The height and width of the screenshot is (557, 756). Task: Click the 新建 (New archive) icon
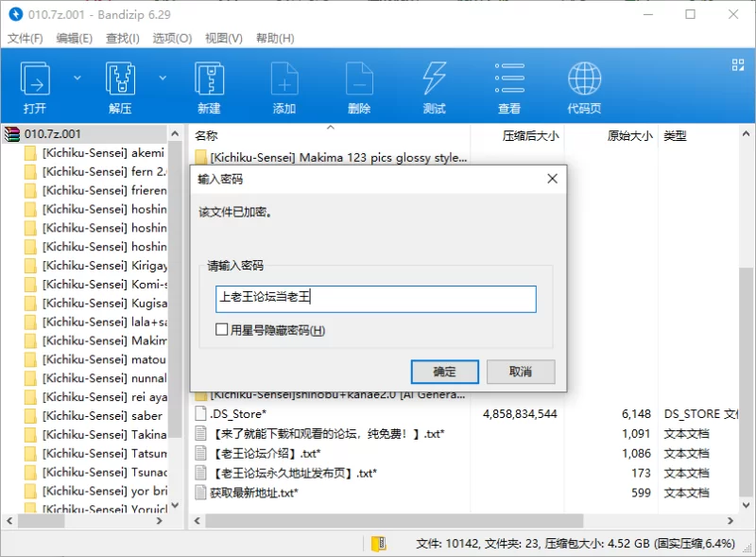click(209, 87)
